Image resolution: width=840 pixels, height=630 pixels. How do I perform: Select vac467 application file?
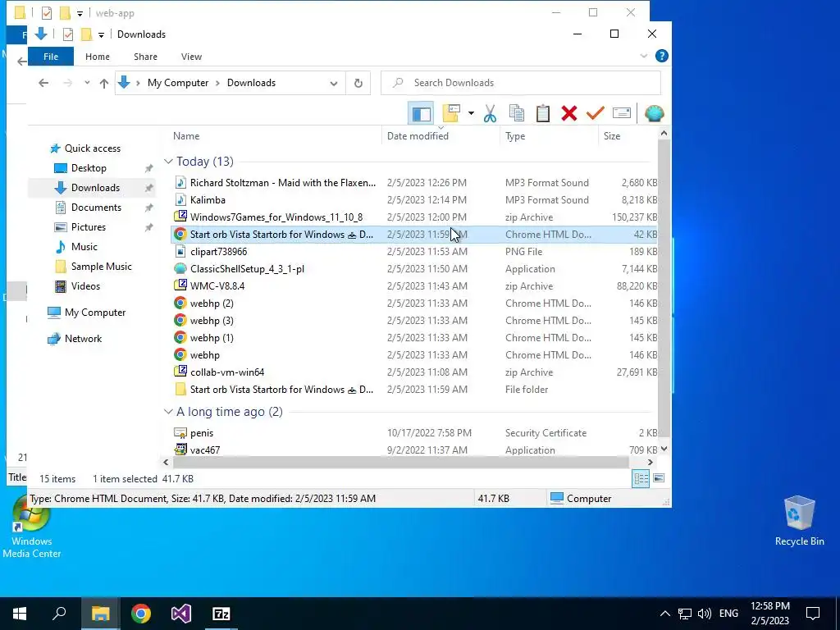point(414,450)
